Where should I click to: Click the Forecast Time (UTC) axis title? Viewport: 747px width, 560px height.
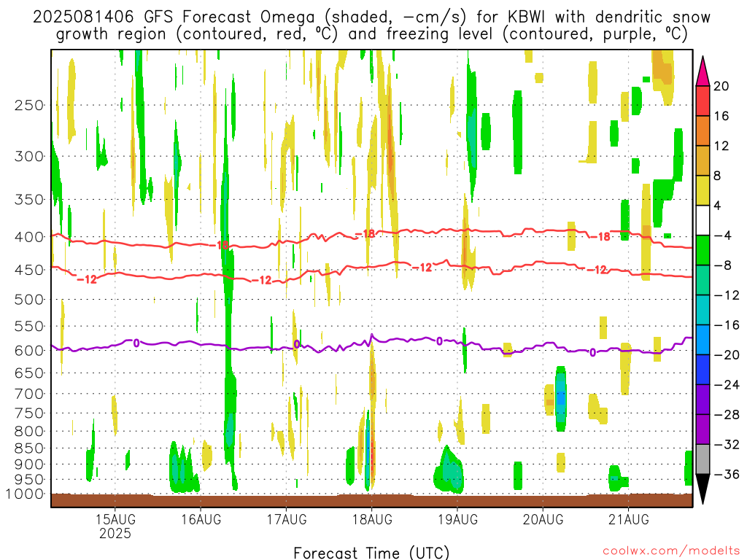[371, 553]
